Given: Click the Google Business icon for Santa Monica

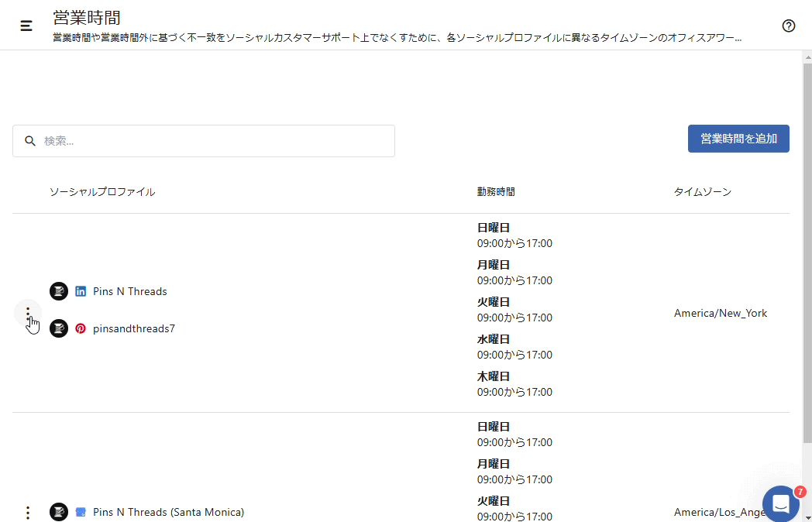Looking at the screenshot, I should coord(81,512).
